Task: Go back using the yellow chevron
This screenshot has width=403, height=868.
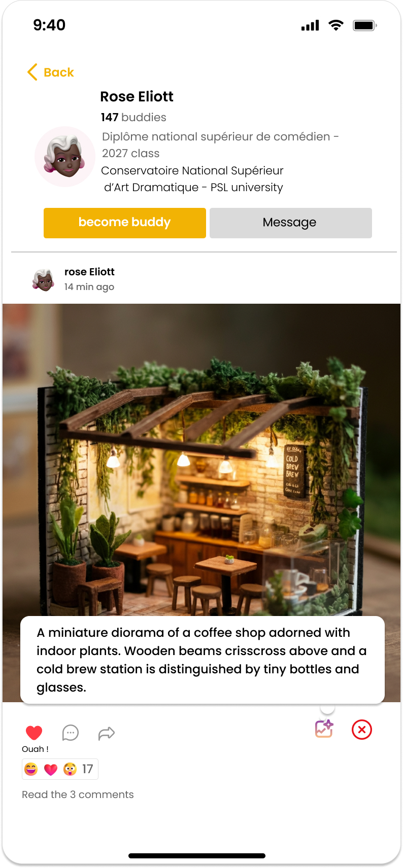Action: click(32, 72)
